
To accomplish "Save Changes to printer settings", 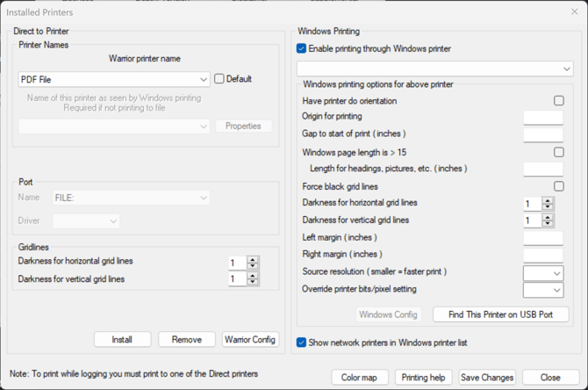I will tap(487, 377).
